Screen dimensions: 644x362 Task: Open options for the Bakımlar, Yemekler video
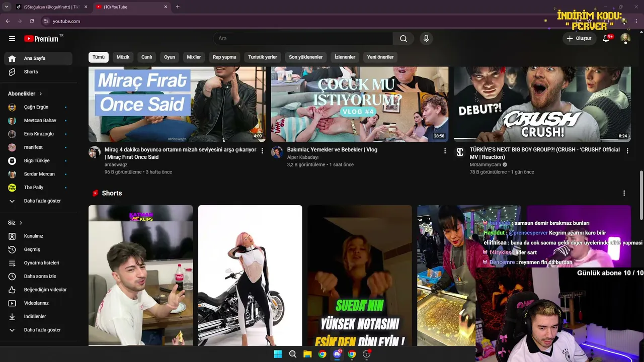[x=445, y=150]
